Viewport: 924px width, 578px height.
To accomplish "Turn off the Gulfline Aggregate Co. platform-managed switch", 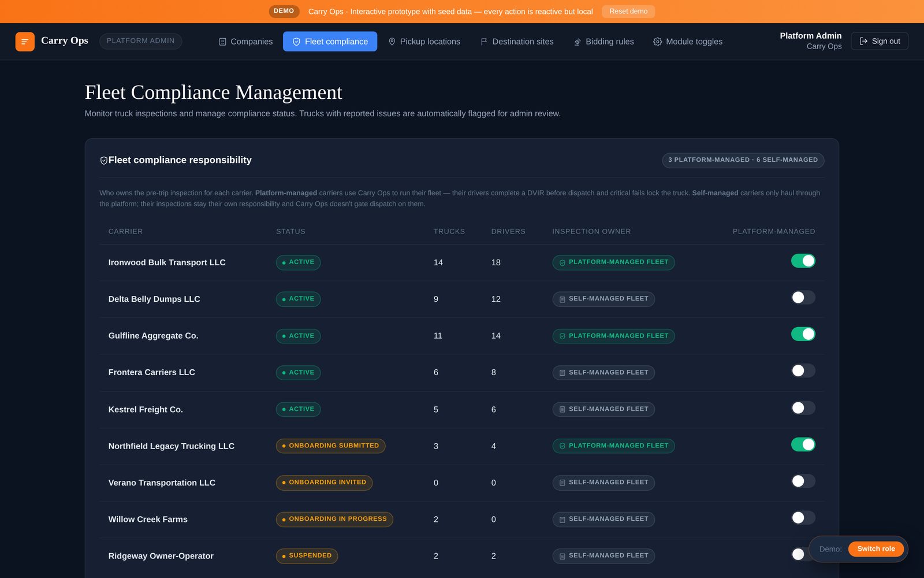I will pyautogui.click(x=803, y=334).
